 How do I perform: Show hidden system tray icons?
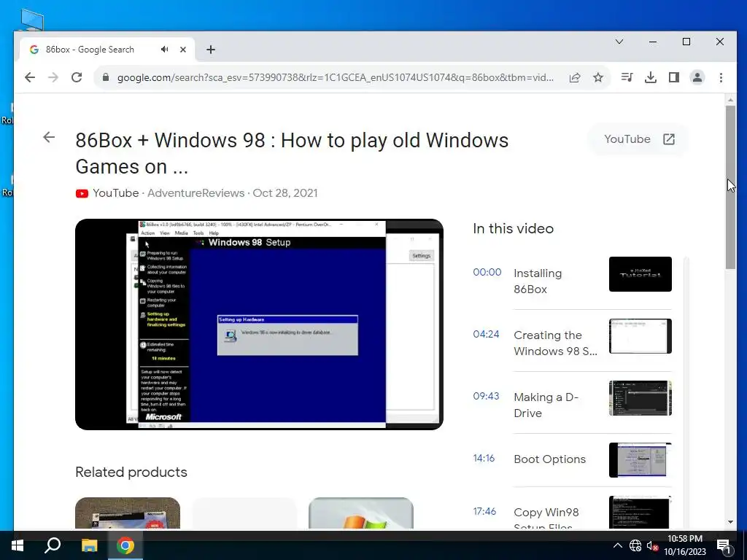pos(617,545)
